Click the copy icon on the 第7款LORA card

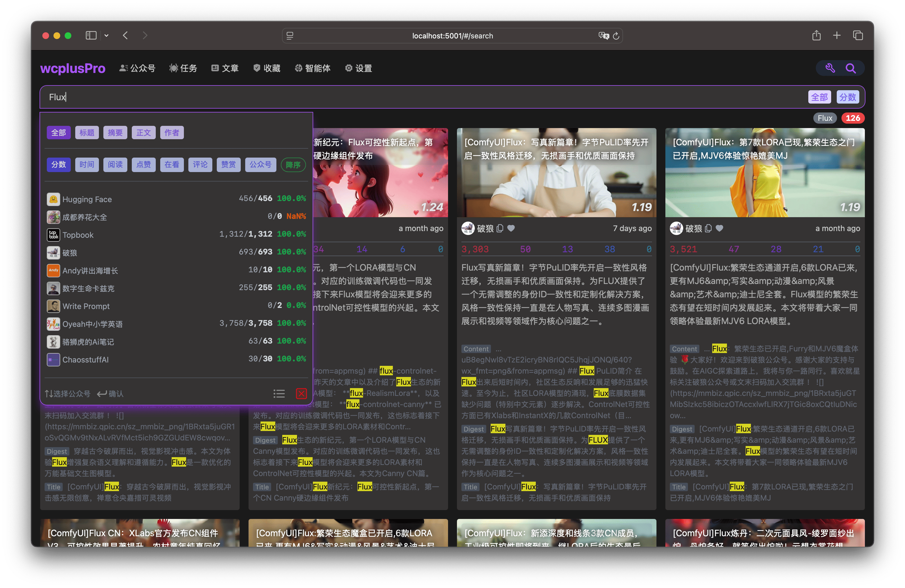coord(708,228)
